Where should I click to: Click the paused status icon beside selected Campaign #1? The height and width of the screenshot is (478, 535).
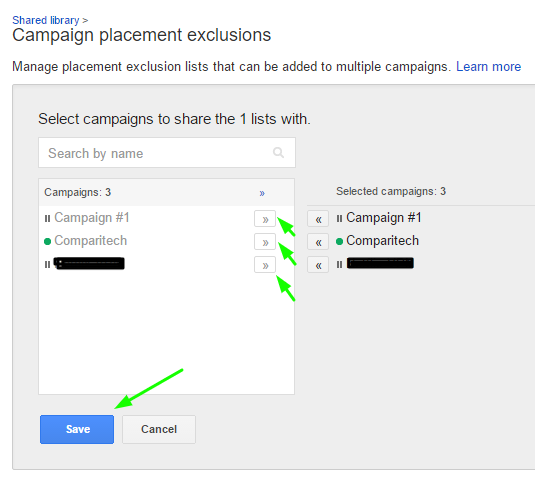coord(339,218)
